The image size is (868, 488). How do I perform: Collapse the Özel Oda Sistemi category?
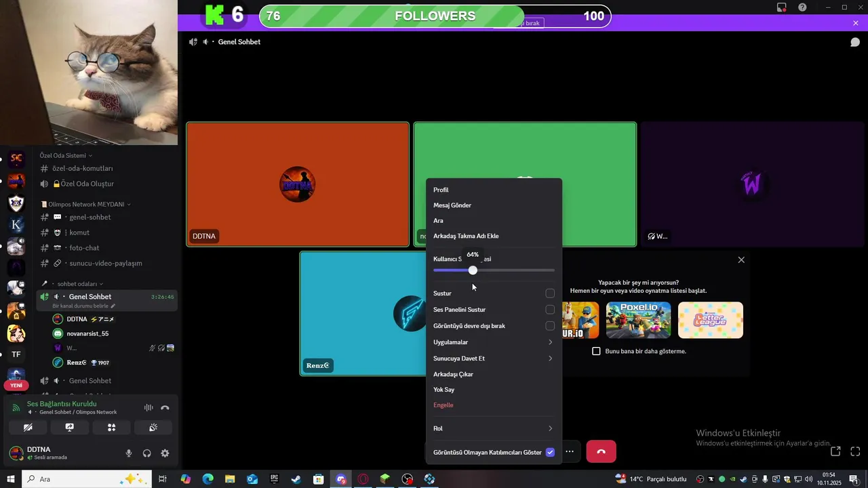[x=66, y=155]
